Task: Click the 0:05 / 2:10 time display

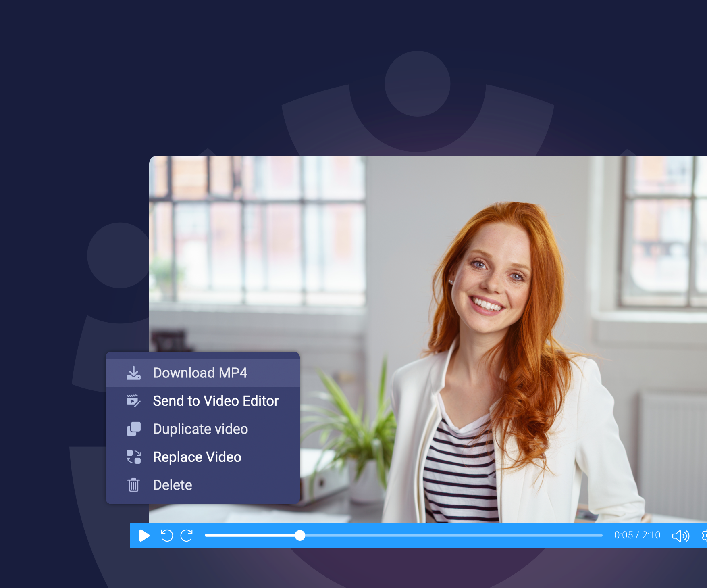Action: 637,536
